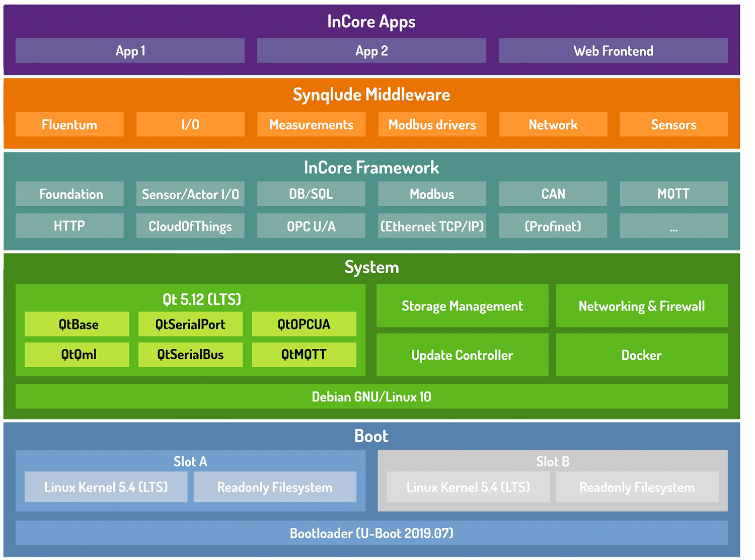This screenshot has height=560, width=755.
Task: Click the Slot B label
Action: 553,461
